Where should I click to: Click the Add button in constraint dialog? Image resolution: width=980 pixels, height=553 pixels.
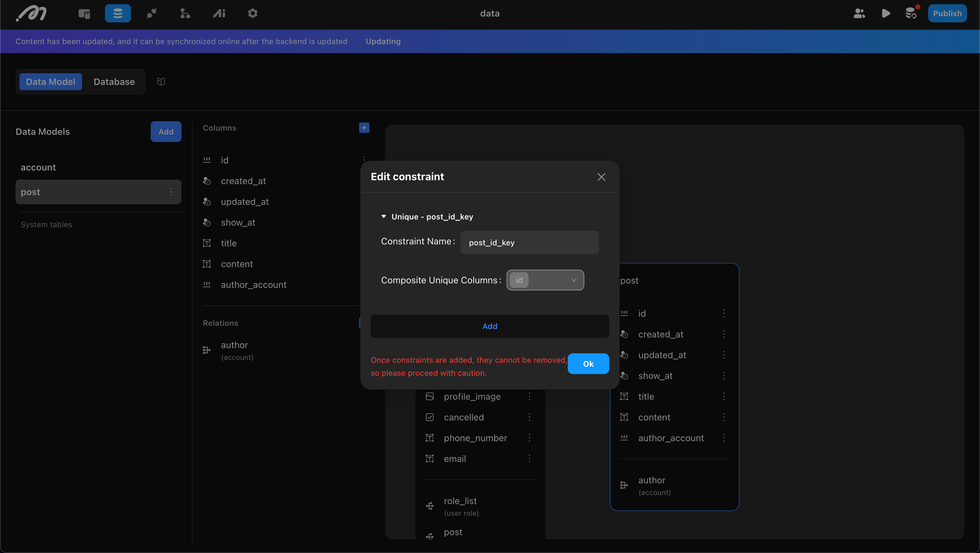click(x=490, y=326)
